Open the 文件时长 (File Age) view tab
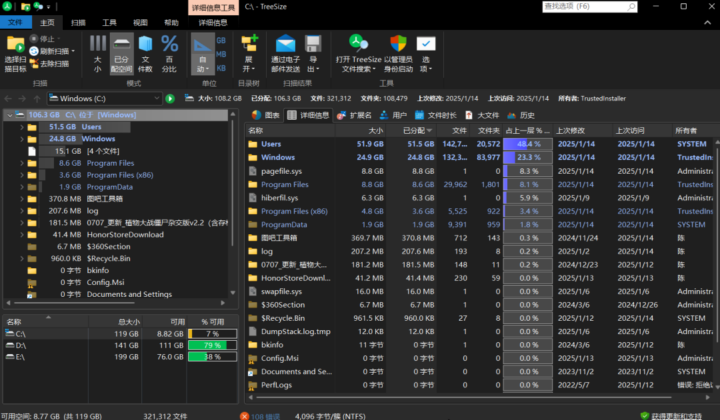Screen dimensions: 720x420 click(435, 115)
